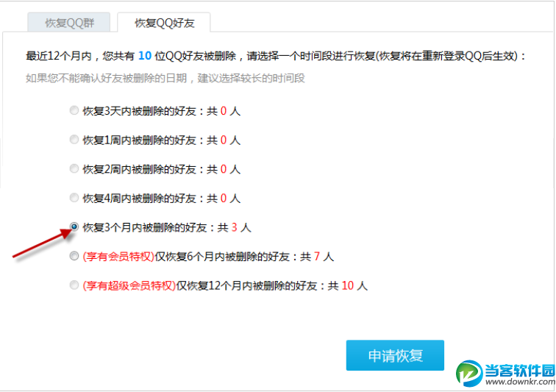Image resolution: width=556 pixels, height=392 pixels.
Task: Click the (享有会员特权) red label
Action: click(118, 257)
